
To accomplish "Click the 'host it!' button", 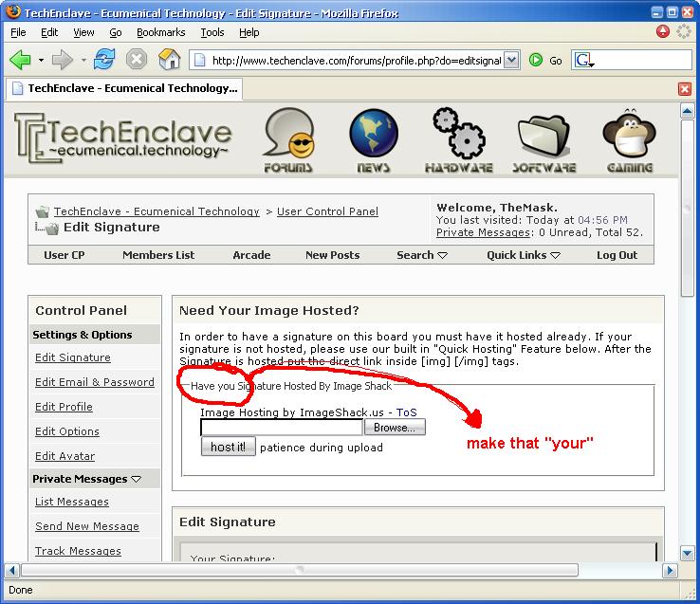I will pyautogui.click(x=228, y=447).
